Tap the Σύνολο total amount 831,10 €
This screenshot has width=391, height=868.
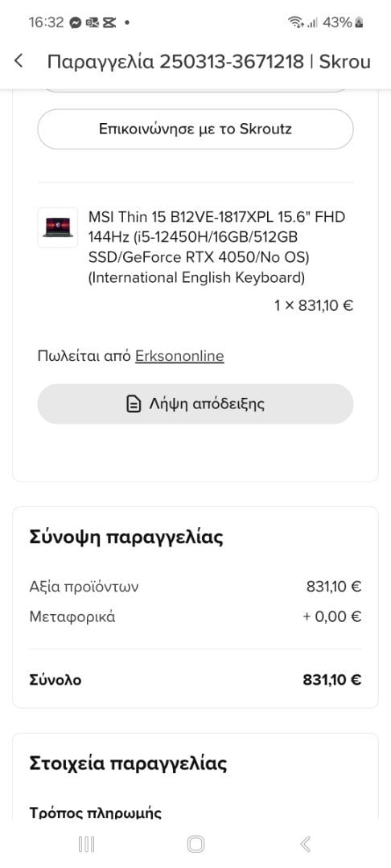[x=331, y=680]
